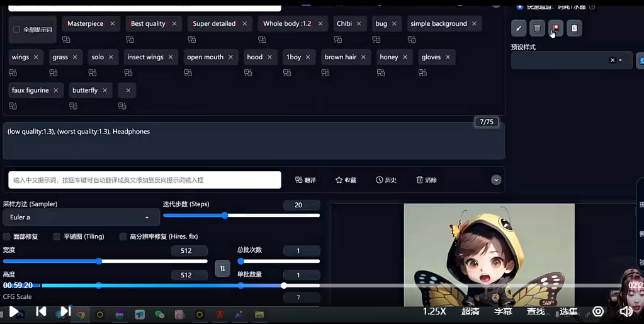The height and width of the screenshot is (324, 644).
Task: Play the video with the play button
Action: (x=14, y=311)
